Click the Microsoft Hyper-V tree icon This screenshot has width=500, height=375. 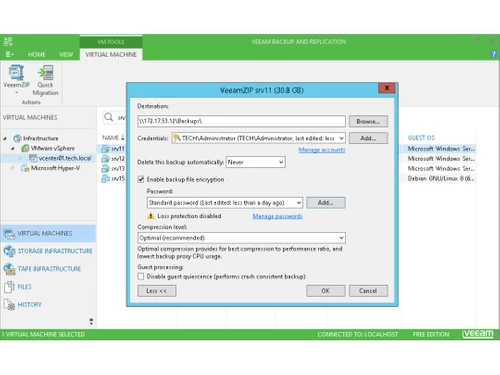25,168
